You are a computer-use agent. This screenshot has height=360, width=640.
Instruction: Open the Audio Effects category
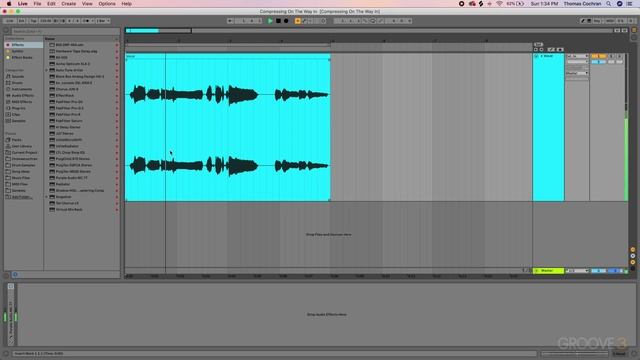[23, 96]
